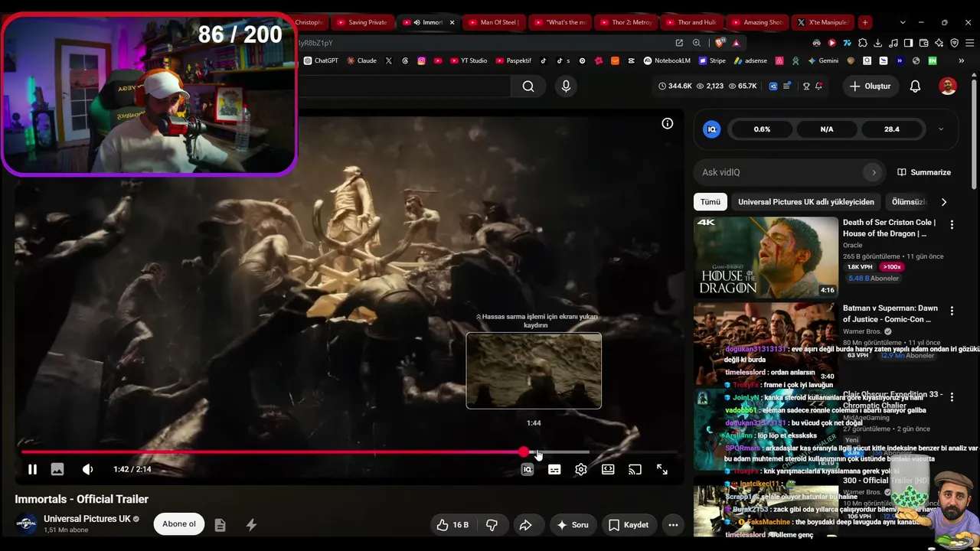Screen dimensions: 980x551
Task: Switch to the X'te Manipule browser tab
Action: click(x=822, y=22)
